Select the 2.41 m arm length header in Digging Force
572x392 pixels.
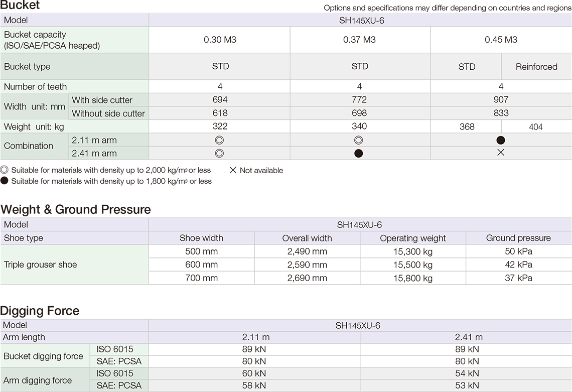pyautogui.click(x=469, y=337)
